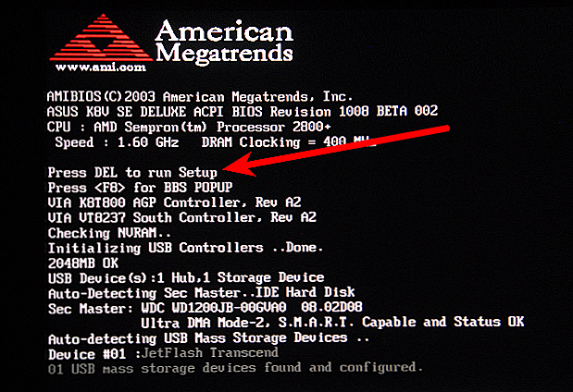Click the AMIBIOS (C) 2003 copyright line
573x392 pixels.
pos(200,96)
